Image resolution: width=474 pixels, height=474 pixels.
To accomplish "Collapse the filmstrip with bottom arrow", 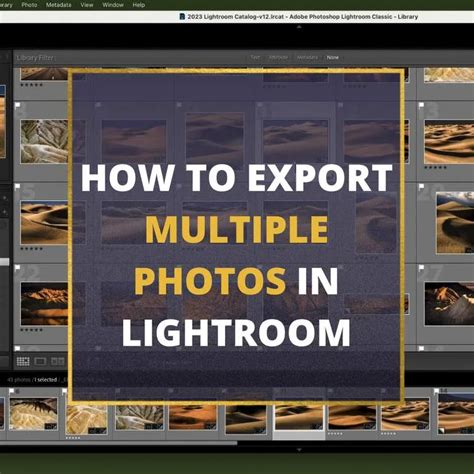I will click(299, 450).
